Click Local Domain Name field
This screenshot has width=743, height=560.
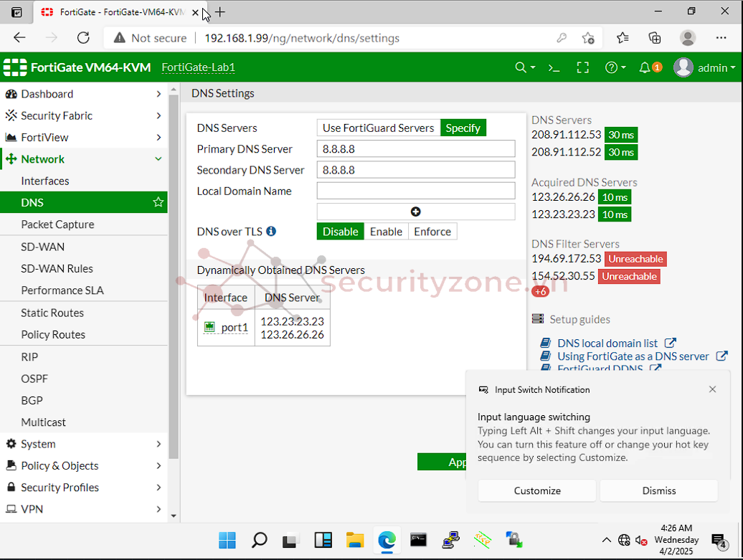pos(415,191)
